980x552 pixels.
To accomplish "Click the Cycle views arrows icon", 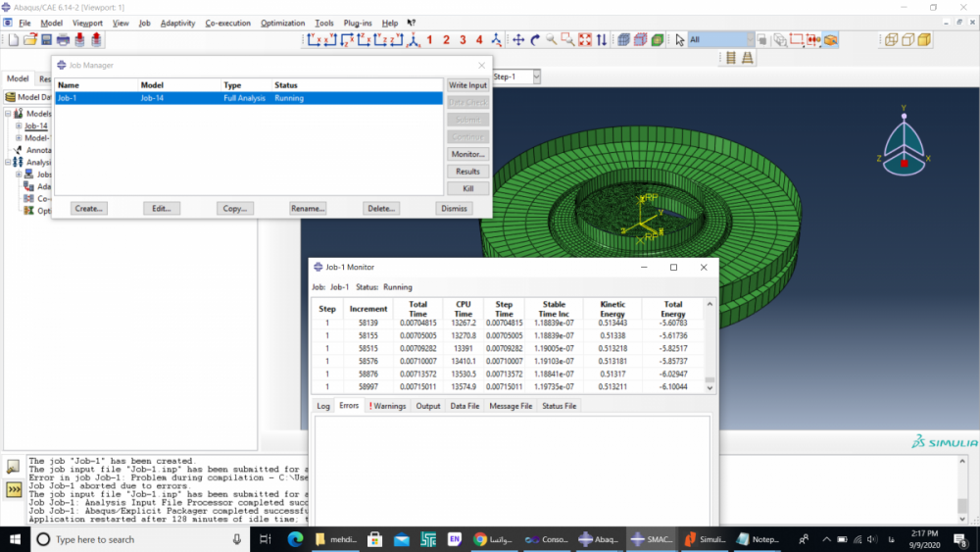I will 602,40.
